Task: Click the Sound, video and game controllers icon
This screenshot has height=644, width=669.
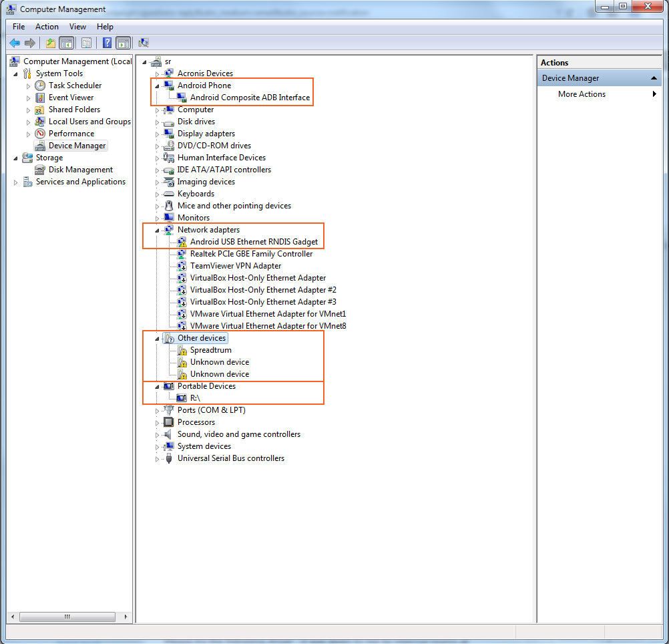Action: tap(169, 434)
